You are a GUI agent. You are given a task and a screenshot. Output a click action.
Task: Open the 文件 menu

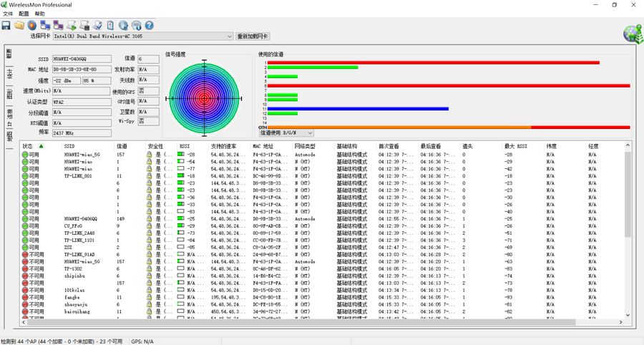(x=8, y=14)
